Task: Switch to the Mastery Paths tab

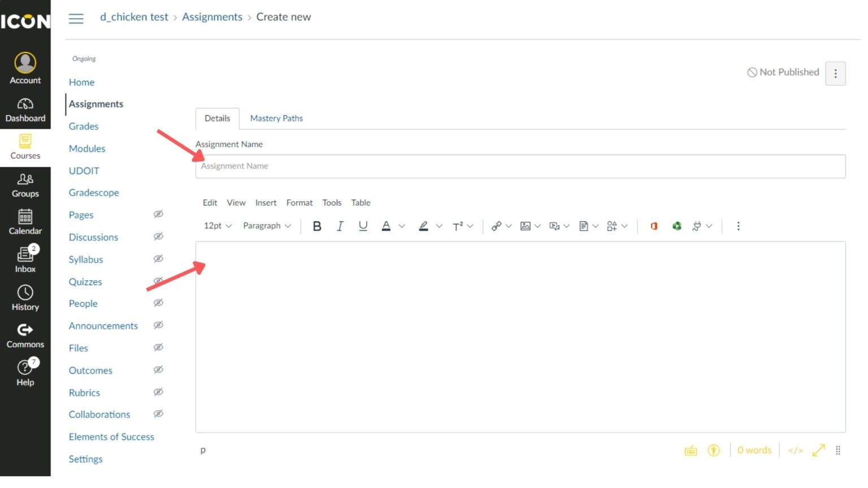Action: pos(276,118)
